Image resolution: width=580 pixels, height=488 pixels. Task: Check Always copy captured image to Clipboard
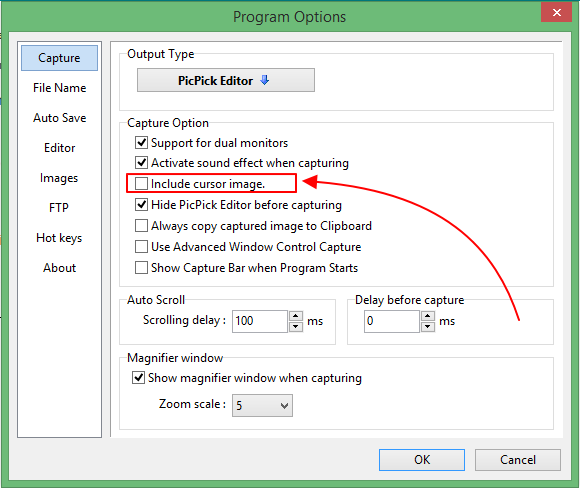pos(141,226)
